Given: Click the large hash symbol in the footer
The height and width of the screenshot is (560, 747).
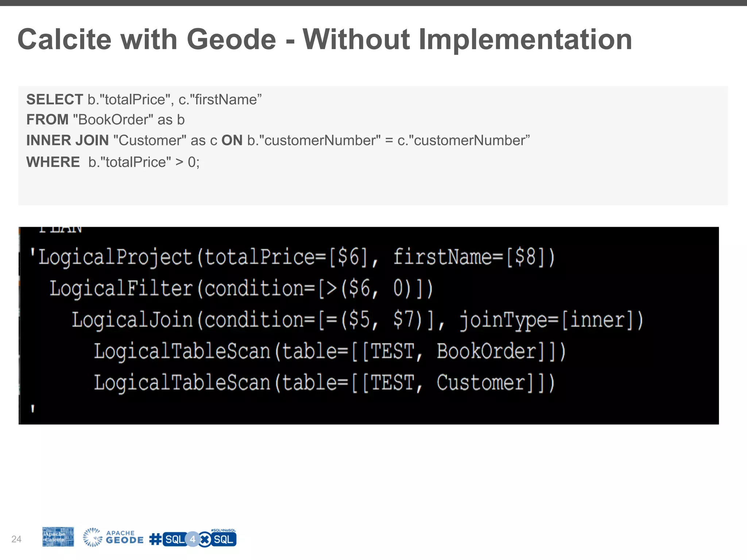Looking at the screenshot, I should point(156,539).
